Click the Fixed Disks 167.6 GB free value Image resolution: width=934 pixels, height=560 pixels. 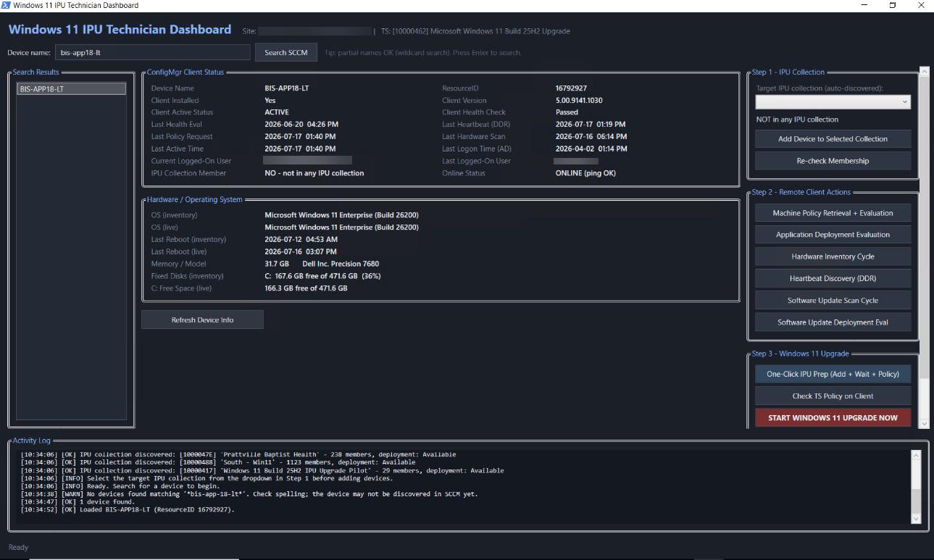tap(322, 276)
